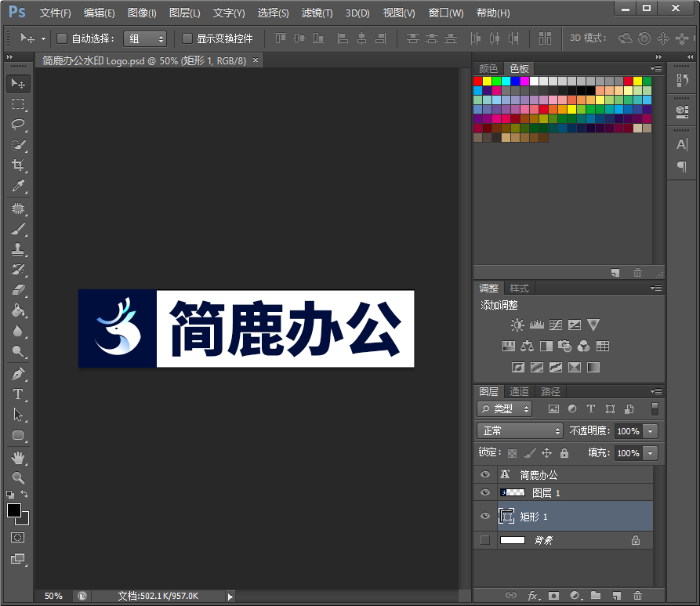Hide the 简鹿办公 text layer

(x=484, y=474)
